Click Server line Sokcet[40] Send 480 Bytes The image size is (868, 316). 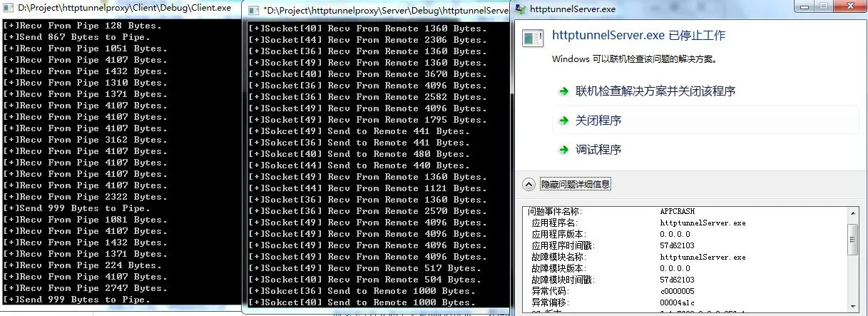[x=359, y=154]
